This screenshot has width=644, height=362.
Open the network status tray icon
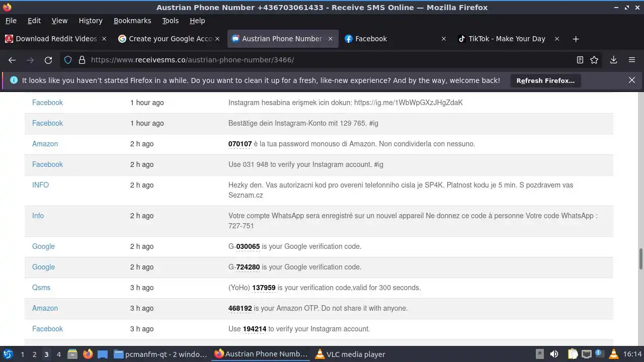586,354
